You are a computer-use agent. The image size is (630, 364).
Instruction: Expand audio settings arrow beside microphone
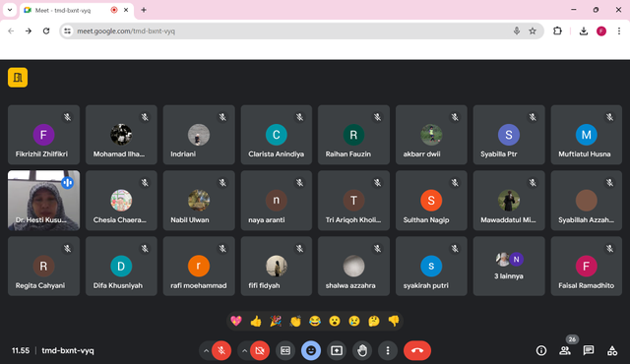tap(206, 350)
